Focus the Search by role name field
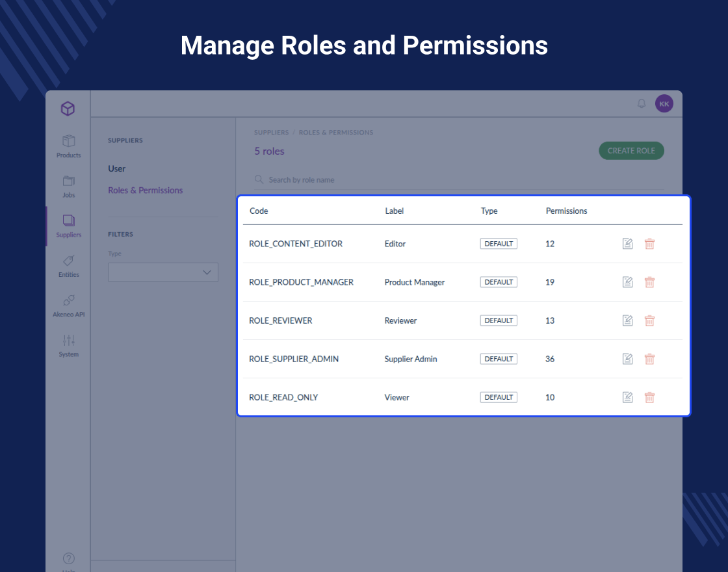The height and width of the screenshot is (572, 728). tap(459, 179)
